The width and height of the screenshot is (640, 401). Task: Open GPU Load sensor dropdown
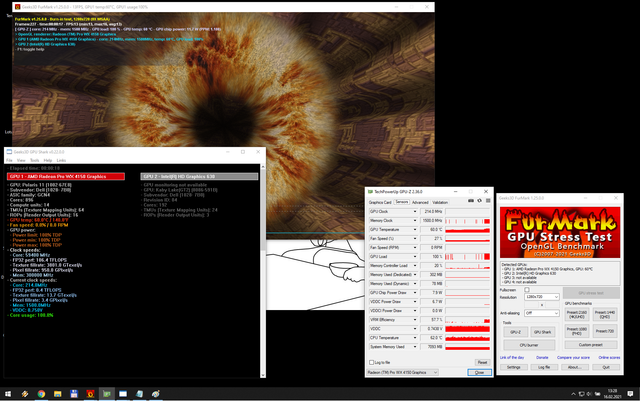point(415,256)
